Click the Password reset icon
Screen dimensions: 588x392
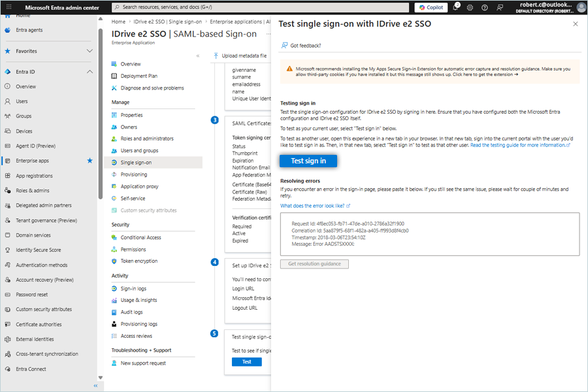click(x=7, y=295)
